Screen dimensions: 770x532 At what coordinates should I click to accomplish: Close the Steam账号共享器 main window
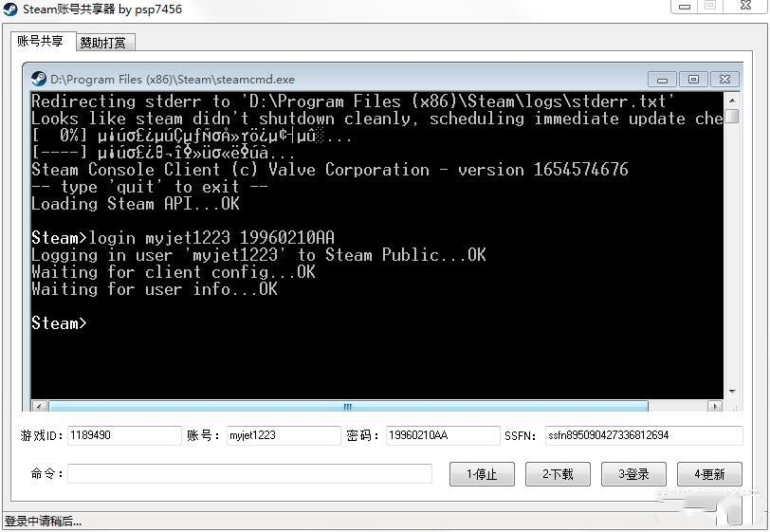click(x=745, y=6)
